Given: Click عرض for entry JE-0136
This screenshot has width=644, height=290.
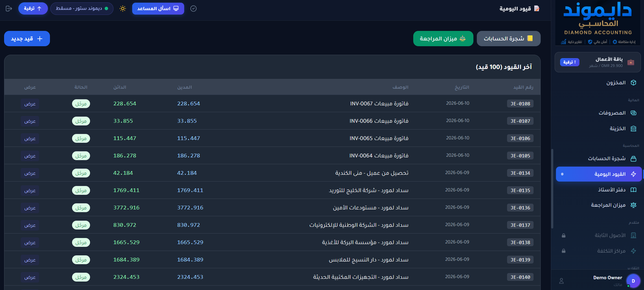Looking at the screenshot, I should tap(30, 208).
